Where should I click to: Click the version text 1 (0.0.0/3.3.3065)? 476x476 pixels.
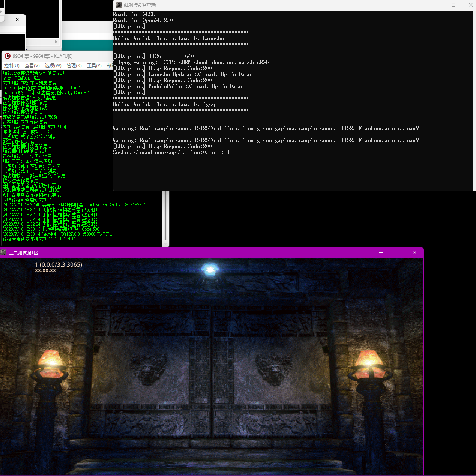(x=59, y=264)
